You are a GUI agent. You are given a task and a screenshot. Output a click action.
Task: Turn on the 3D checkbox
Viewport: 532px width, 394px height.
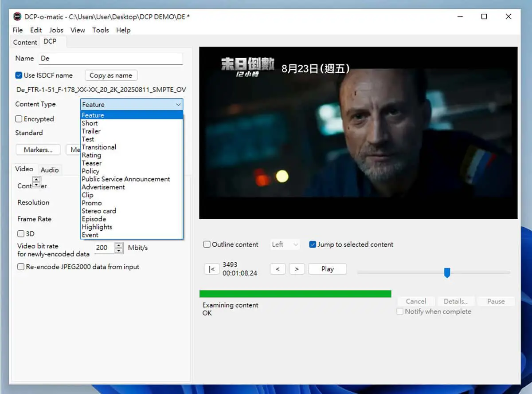[20, 233]
